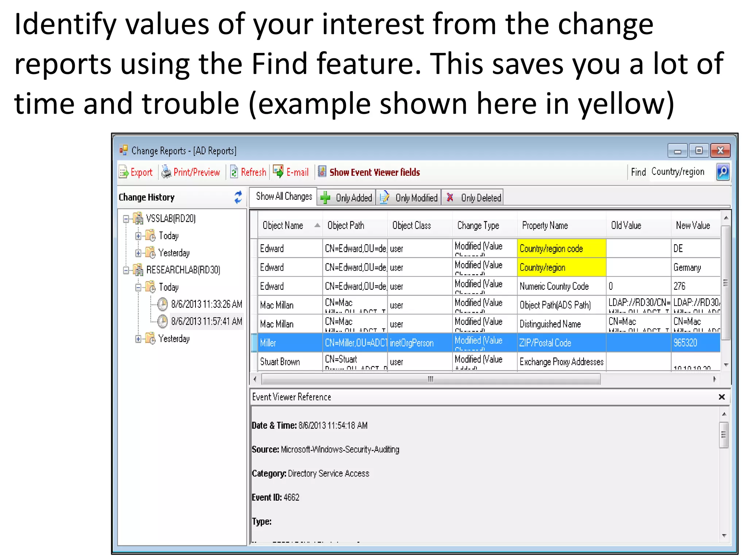Click the E-mail toolbar icon
This screenshot has width=747, height=560.
(x=278, y=171)
